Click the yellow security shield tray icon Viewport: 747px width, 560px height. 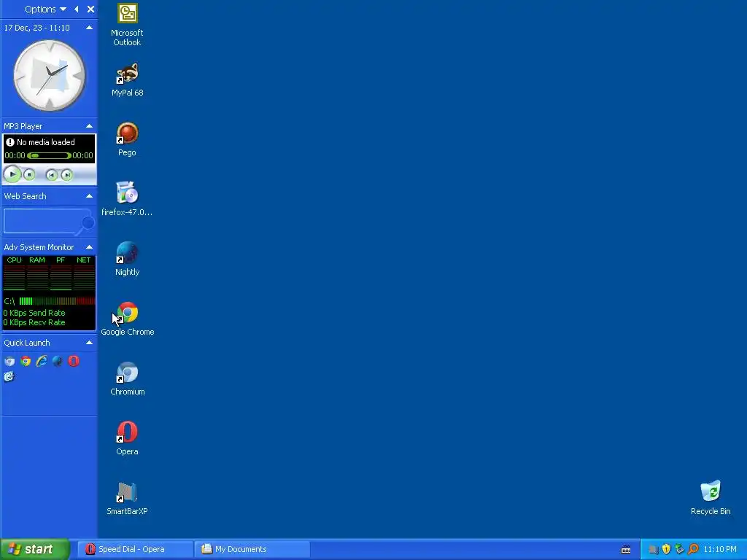(x=666, y=549)
